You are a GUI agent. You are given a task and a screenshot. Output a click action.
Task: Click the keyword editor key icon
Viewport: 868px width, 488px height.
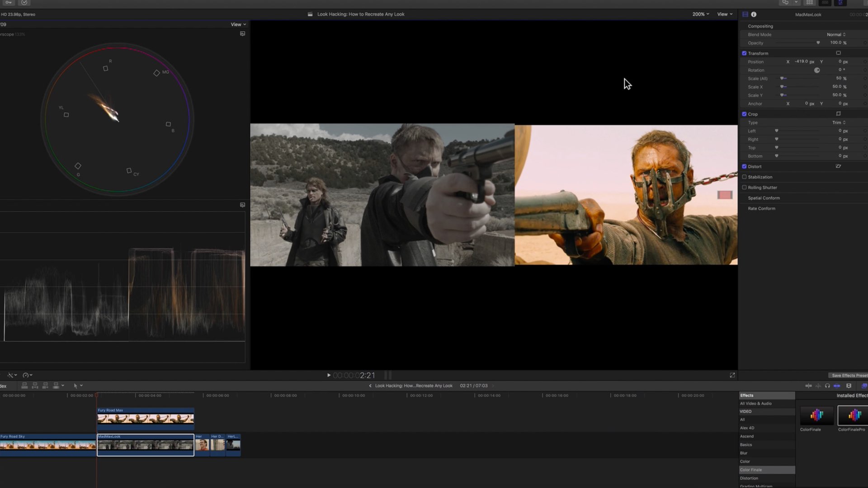[x=8, y=3]
